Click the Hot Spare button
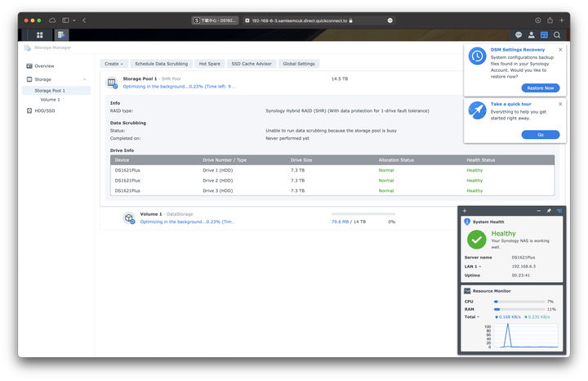 tap(210, 64)
